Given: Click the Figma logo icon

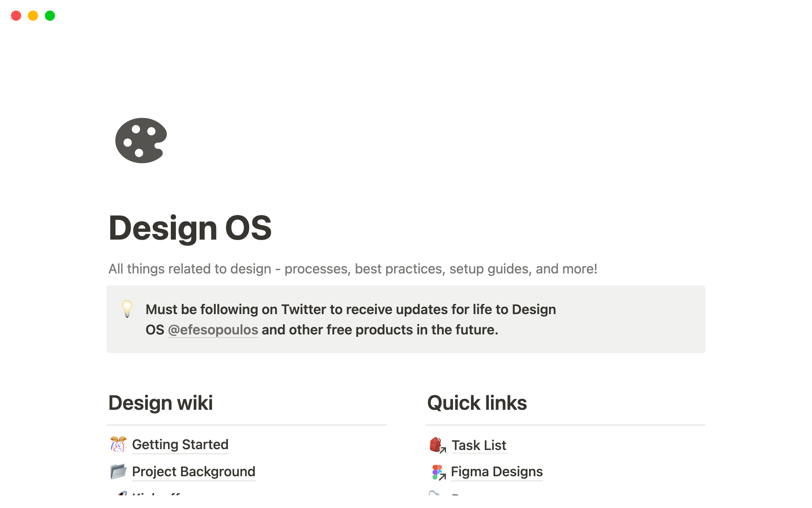Looking at the screenshot, I should pyautogui.click(x=438, y=472).
